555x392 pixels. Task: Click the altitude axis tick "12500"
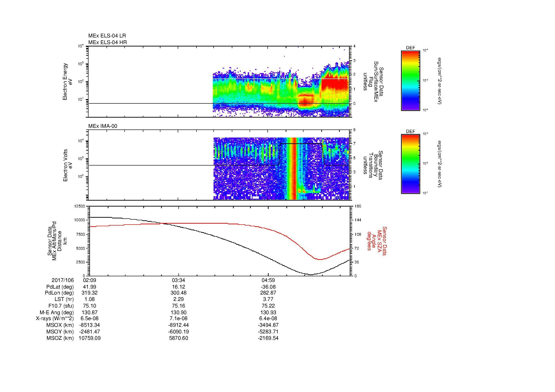pos(79,206)
